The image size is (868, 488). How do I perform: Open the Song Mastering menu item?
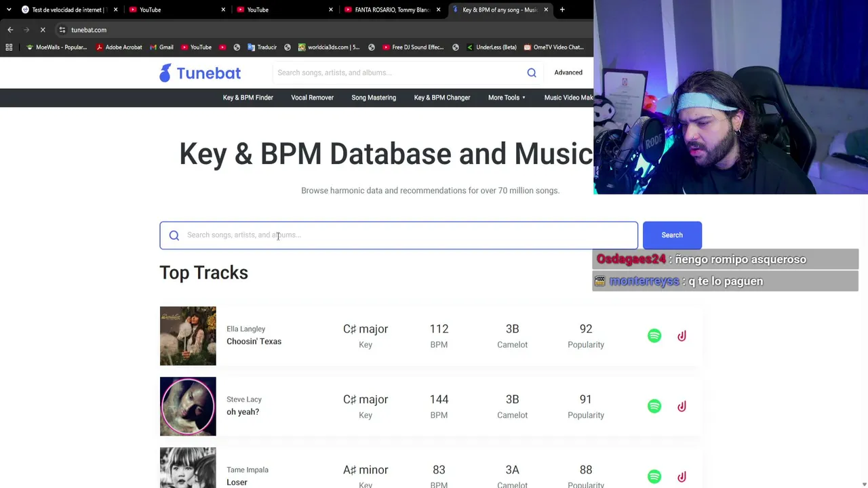[374, 98]
